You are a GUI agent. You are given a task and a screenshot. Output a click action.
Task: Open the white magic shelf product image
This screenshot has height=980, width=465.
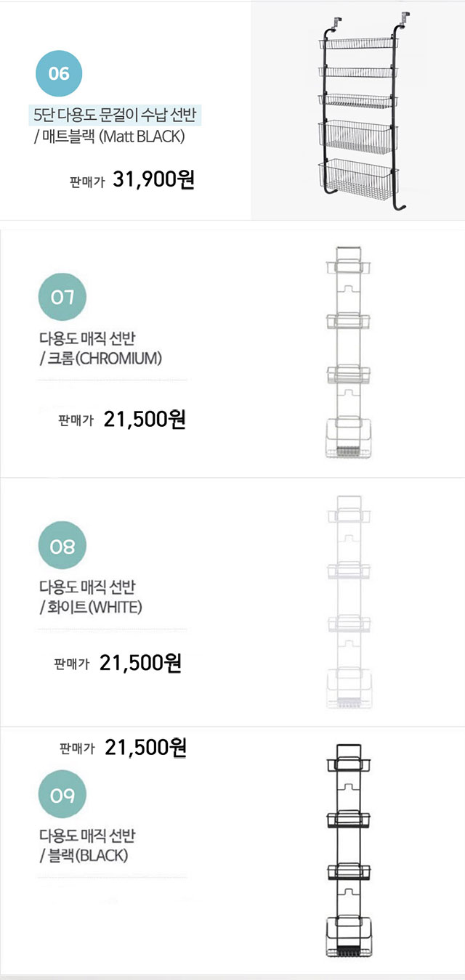coord(349,603)
